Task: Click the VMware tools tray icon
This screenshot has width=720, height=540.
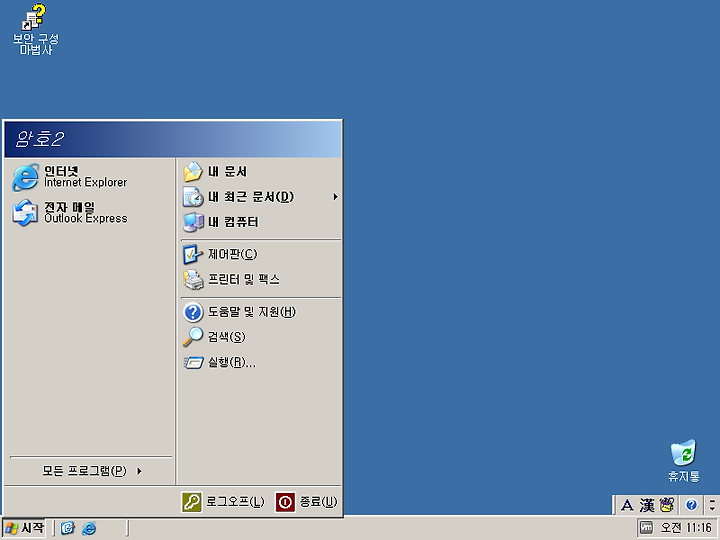Action: (646, 528)
